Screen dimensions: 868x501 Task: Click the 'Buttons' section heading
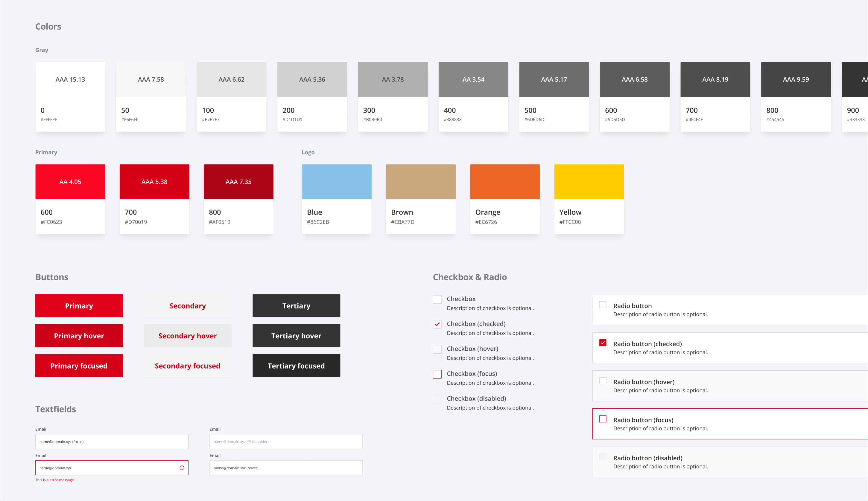tap(52, 277)
